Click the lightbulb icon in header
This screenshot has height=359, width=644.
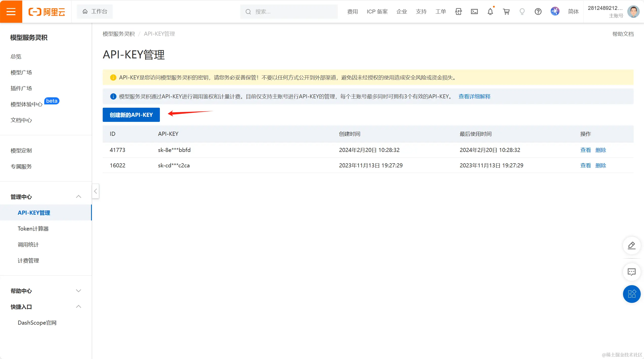click(522, 11)
